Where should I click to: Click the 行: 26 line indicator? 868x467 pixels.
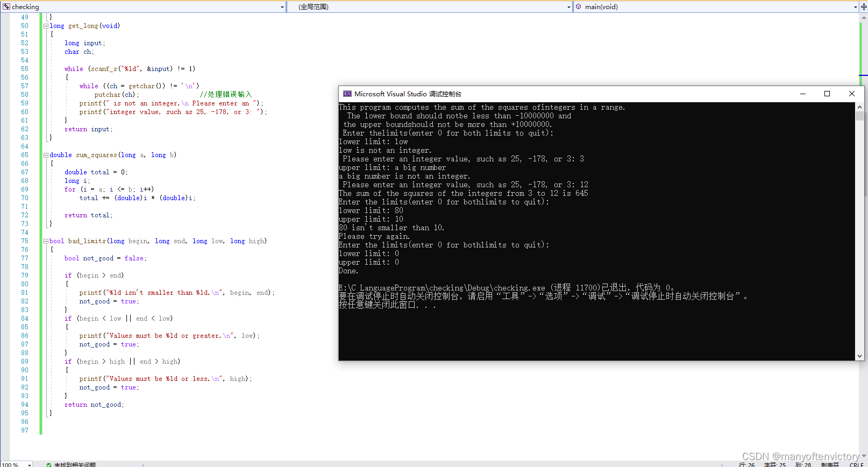click(x=746, y=464)
